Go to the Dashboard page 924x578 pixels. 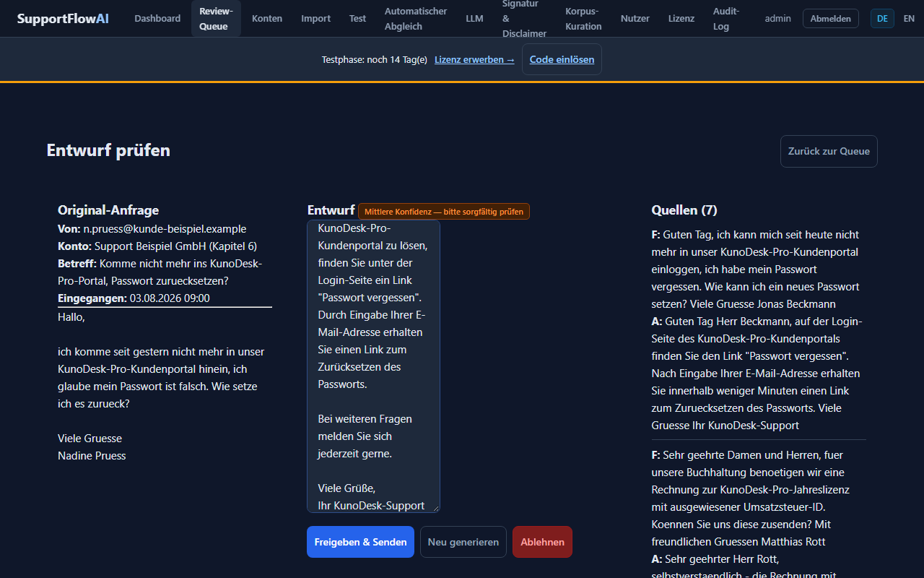(x=157, y=19)
